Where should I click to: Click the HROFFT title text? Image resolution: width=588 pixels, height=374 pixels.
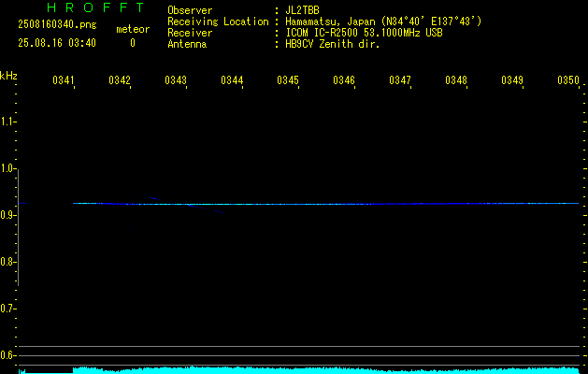[x=95, y=7]
